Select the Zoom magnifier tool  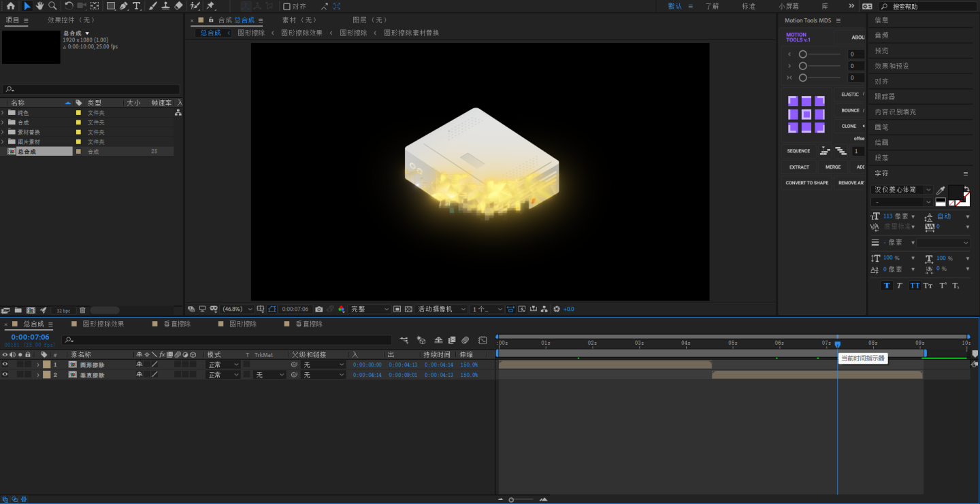[x=52, y=5]
